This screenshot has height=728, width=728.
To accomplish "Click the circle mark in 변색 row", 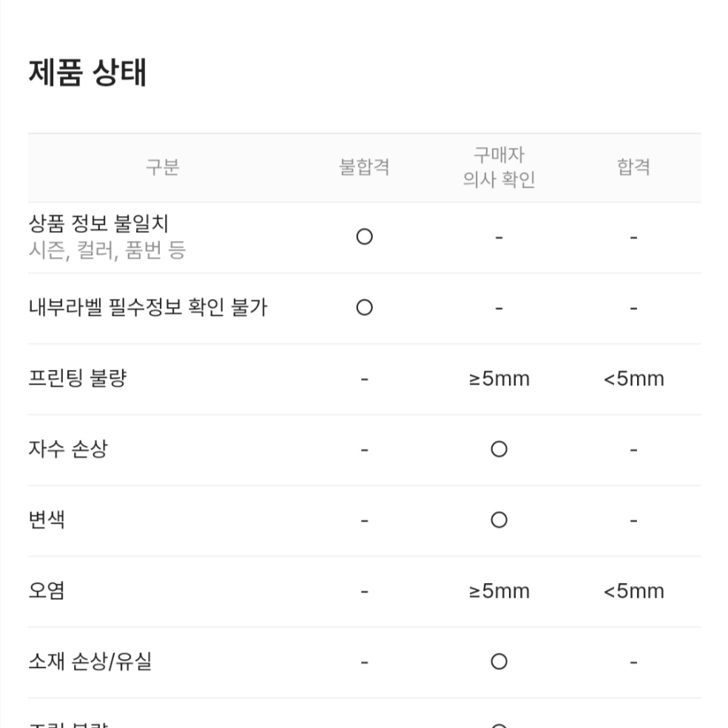I will coord(499,520).
